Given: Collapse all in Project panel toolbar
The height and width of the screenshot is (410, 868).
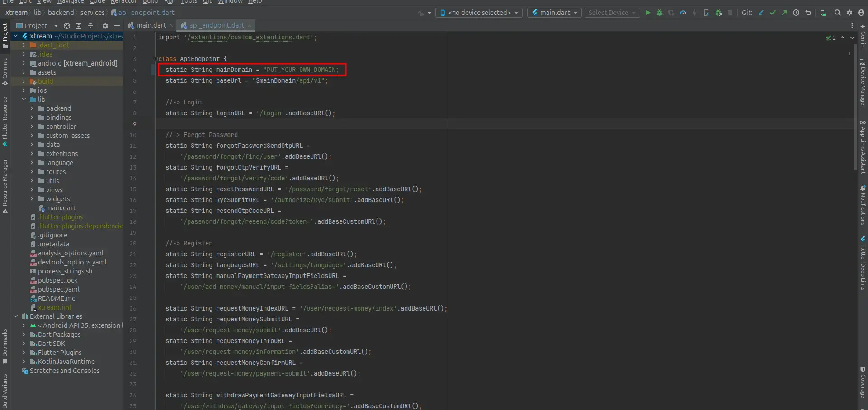Looking at the screenshot, I should 90,26.
